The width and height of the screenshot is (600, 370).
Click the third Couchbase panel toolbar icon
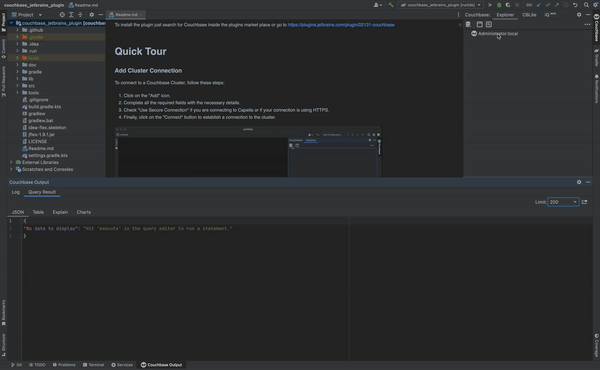pos(489,24)
